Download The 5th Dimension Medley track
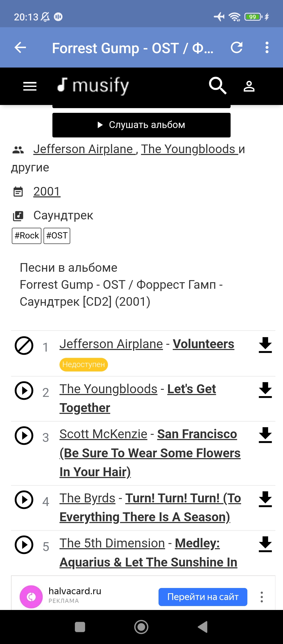Screen dimensions: 283x644 265,544
